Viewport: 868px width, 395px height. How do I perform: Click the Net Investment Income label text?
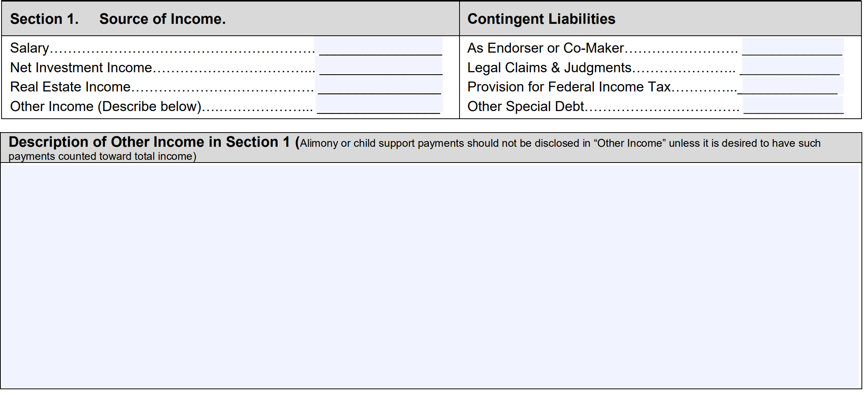(x=81, y=68)
